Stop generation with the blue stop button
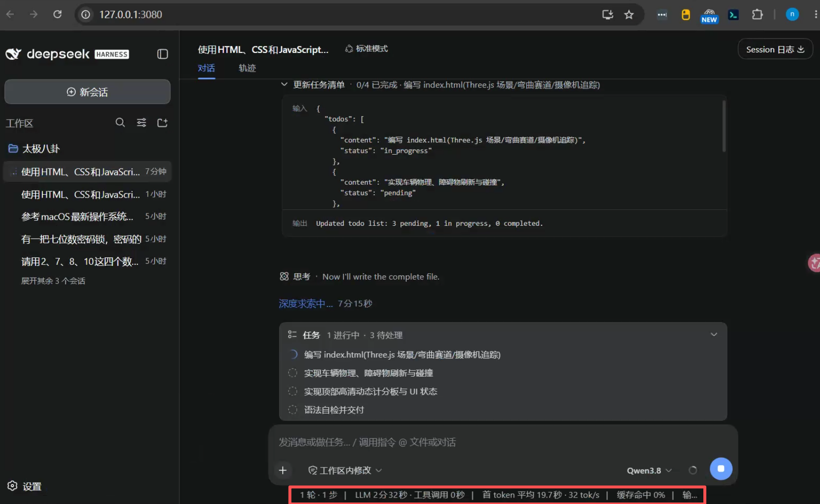 (721, 468)
